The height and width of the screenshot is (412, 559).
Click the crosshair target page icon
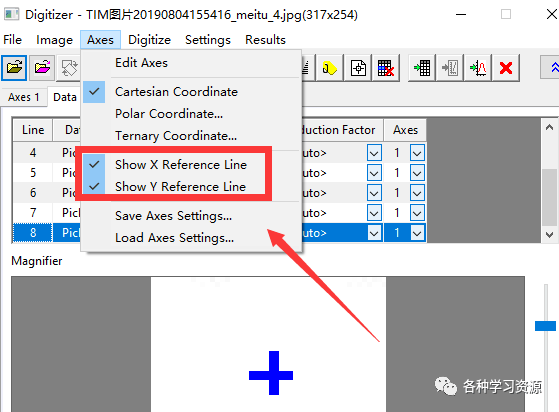coord(358,68)
